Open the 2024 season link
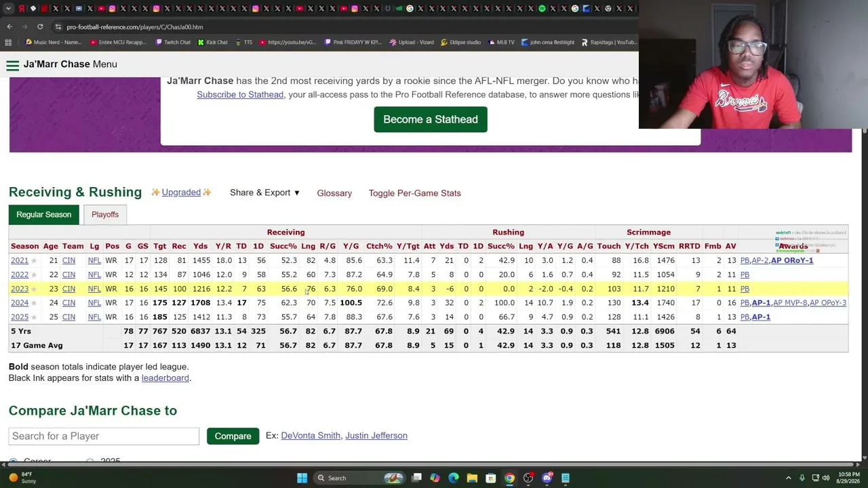Viewport: 868px width, 488px height. (x=20, y=303)
